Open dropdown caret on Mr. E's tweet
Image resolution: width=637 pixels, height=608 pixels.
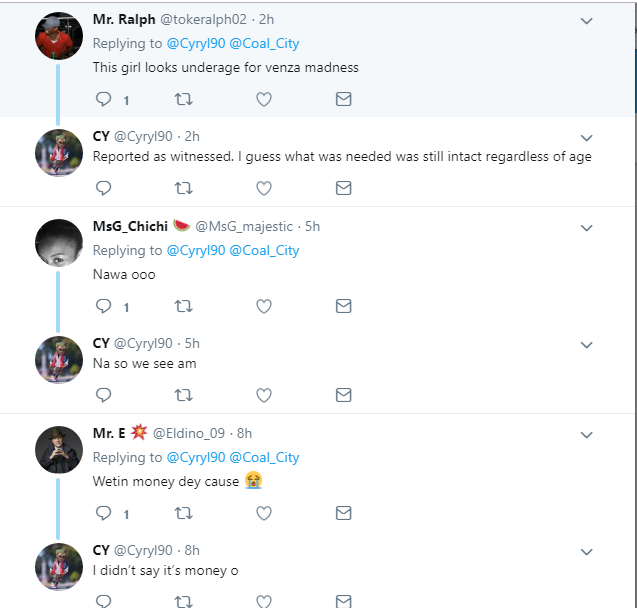pos(587,435)
